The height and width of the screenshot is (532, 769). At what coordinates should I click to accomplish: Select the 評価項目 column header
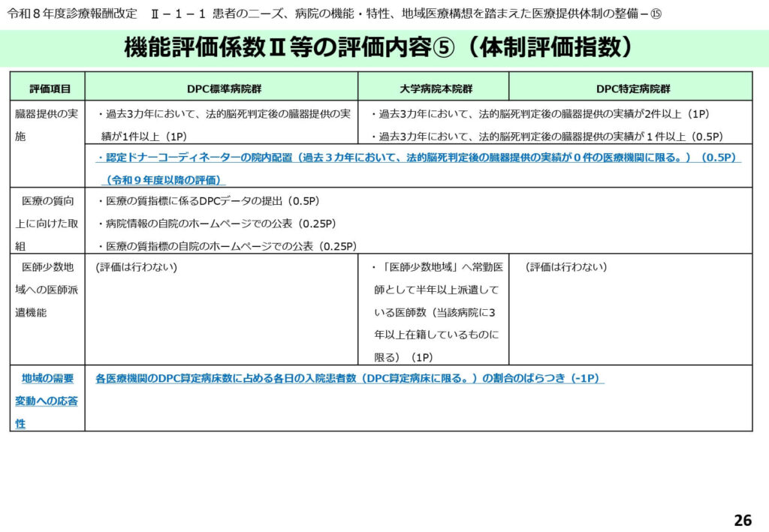coord(47,88)
